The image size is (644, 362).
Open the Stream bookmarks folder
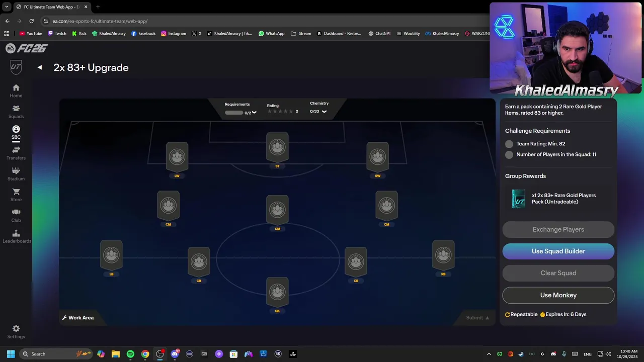(x=301, y=34)
